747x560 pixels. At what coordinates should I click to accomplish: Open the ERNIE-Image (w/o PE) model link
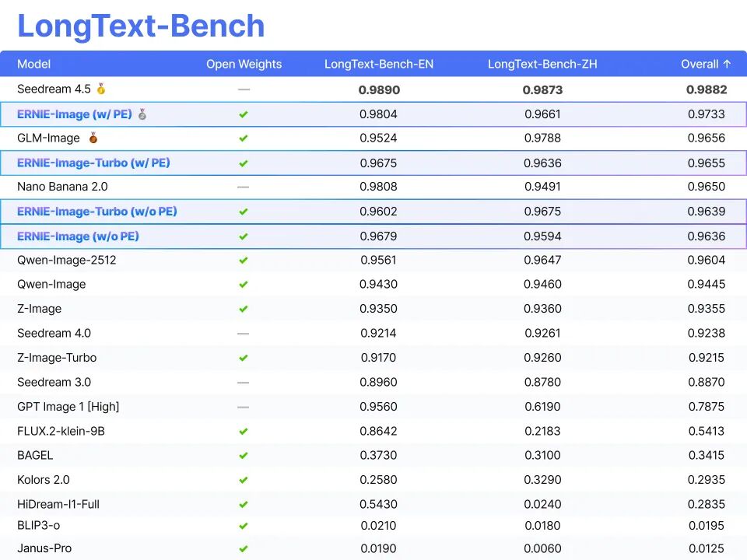pos(78,236)
